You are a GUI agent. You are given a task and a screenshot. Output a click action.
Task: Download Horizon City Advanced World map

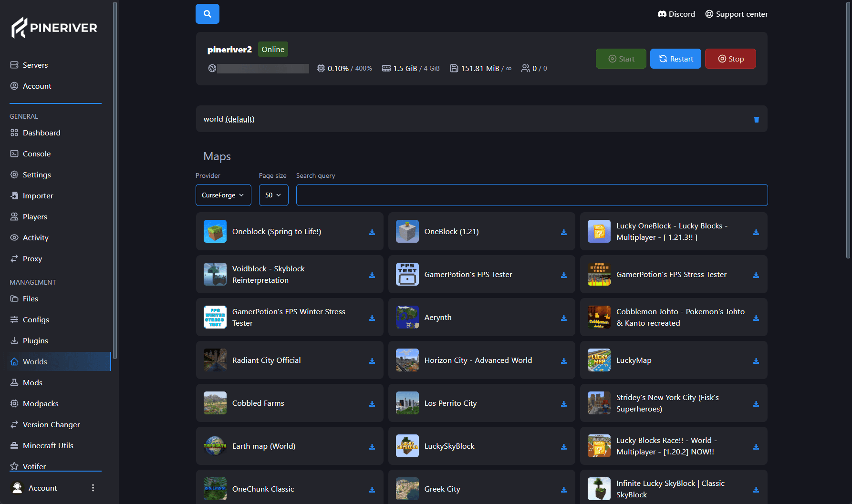pos(564,361)
